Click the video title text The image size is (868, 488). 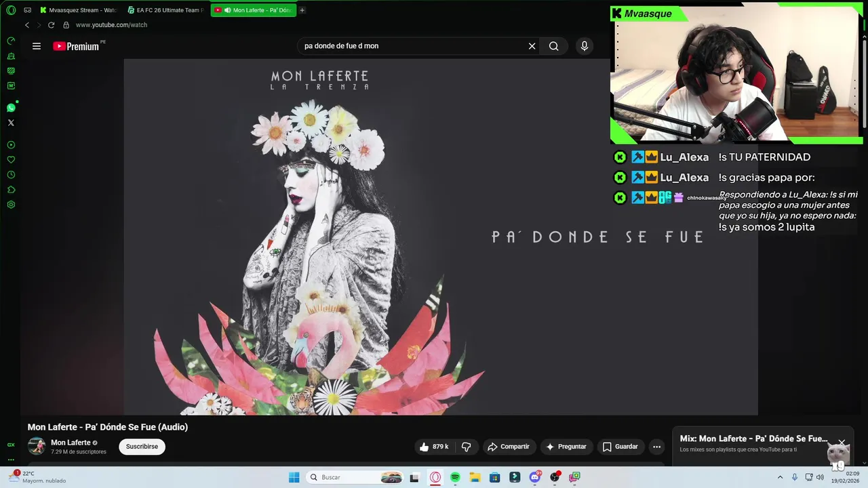point(108,427)
